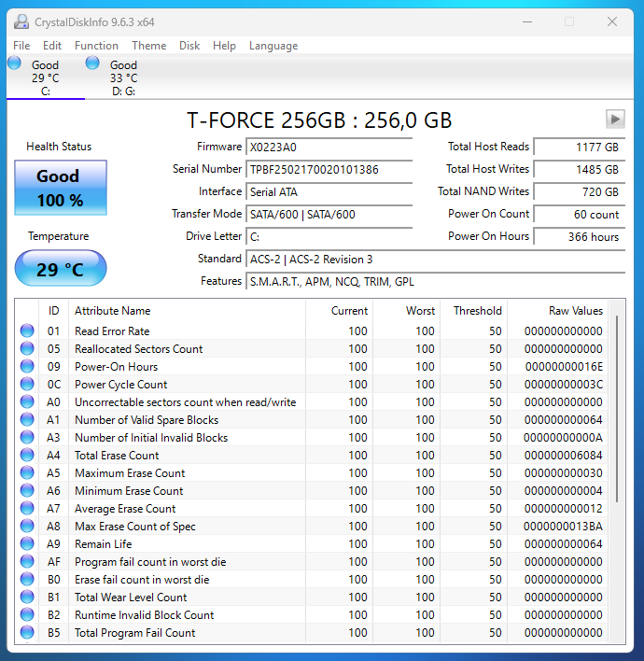Close the CrystalDiskInfo window
644x661 pixels.
[x=612, y=21]
